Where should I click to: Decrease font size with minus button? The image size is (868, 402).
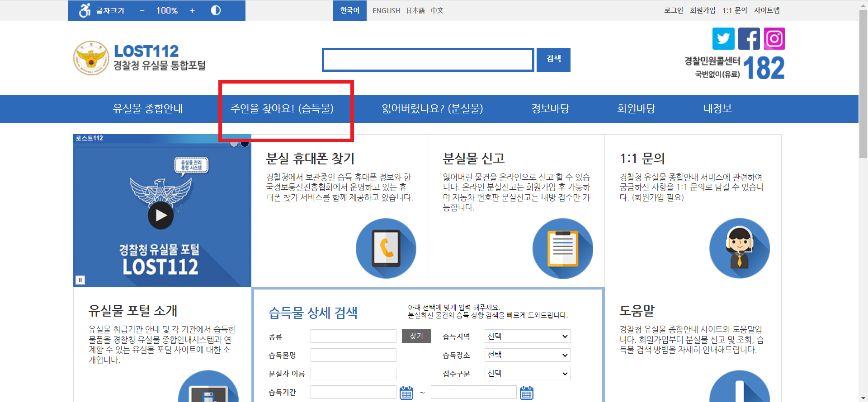(x=142, y=10)
